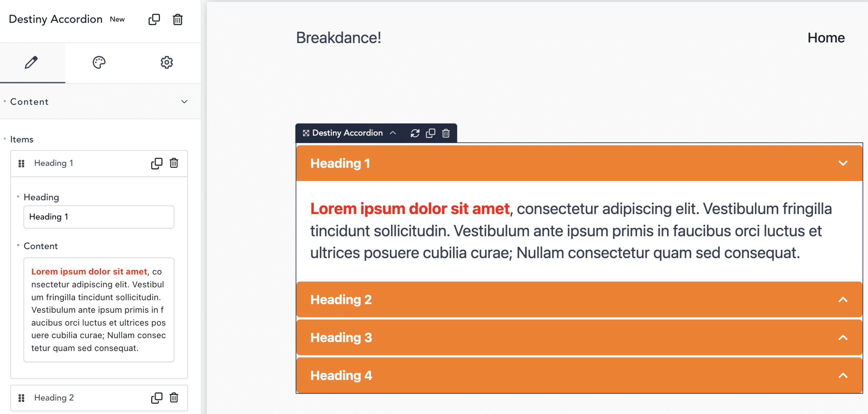
Task: Grab the Heading 1 item drag handle
Action: (21, 164)
